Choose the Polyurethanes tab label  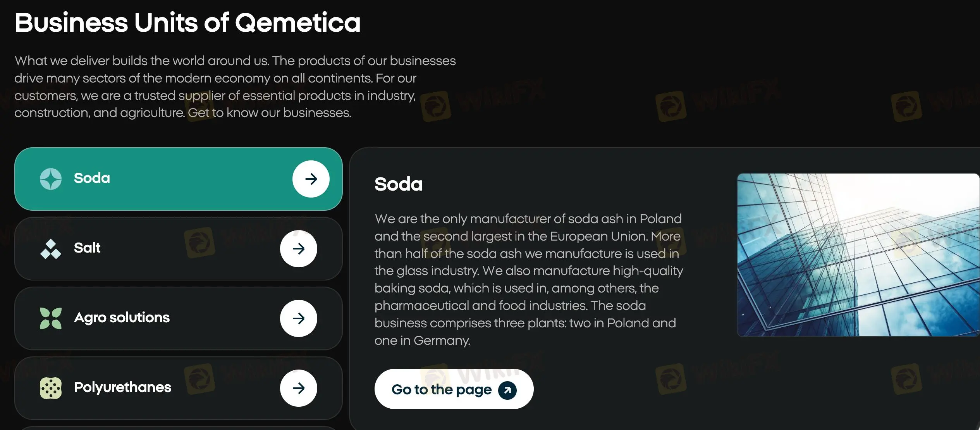[122, 387]
